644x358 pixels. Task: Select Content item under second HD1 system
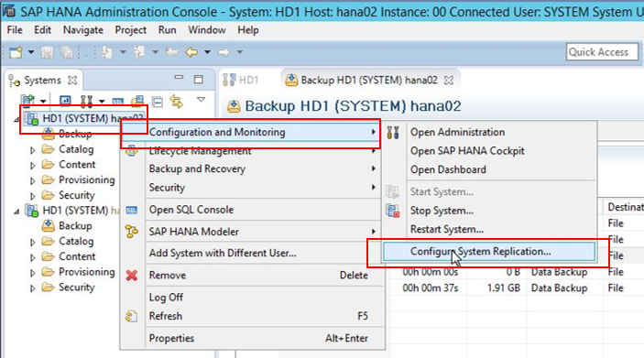coord(77,256)
